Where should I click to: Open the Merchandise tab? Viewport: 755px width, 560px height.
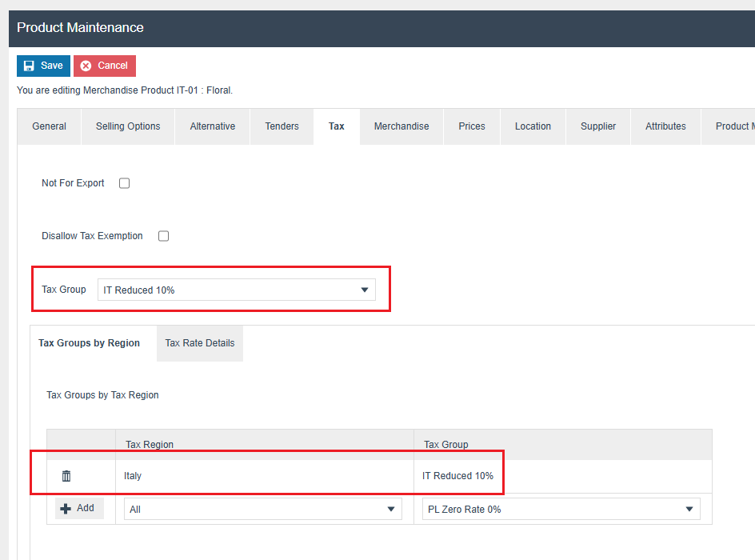tap(401, 126)
